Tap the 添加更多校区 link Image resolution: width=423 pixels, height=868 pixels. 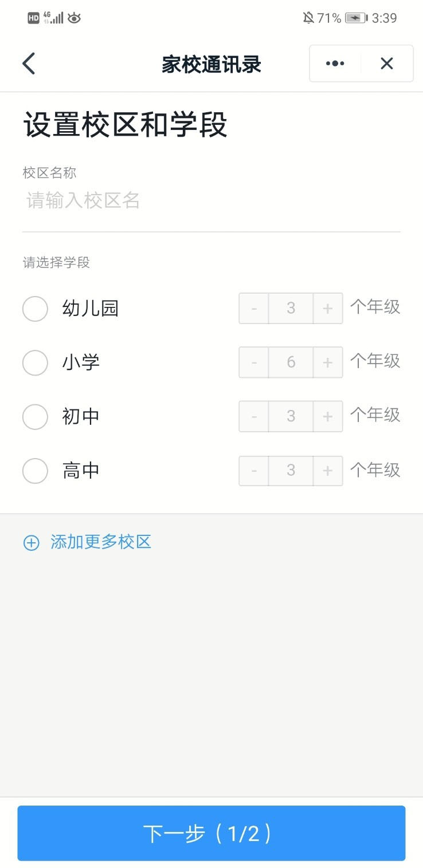pyautogui.click(x=101, y=542)
